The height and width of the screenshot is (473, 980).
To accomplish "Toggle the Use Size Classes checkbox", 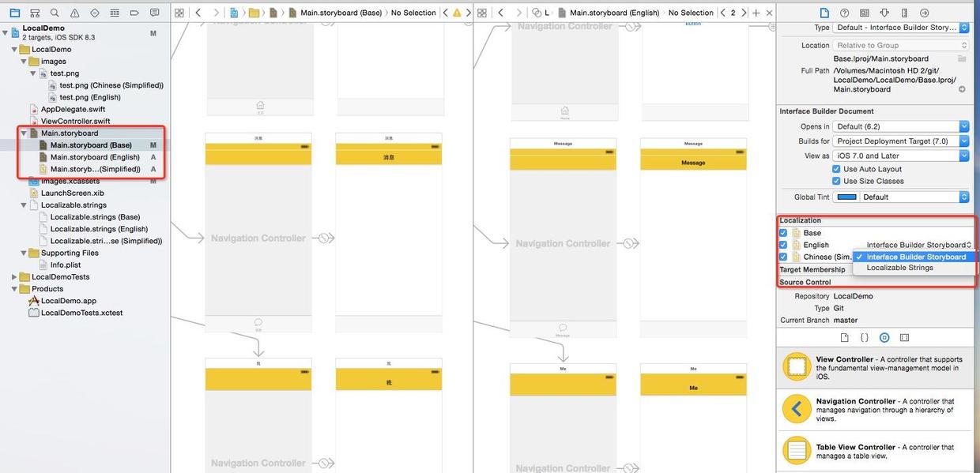I will [836, 181].
